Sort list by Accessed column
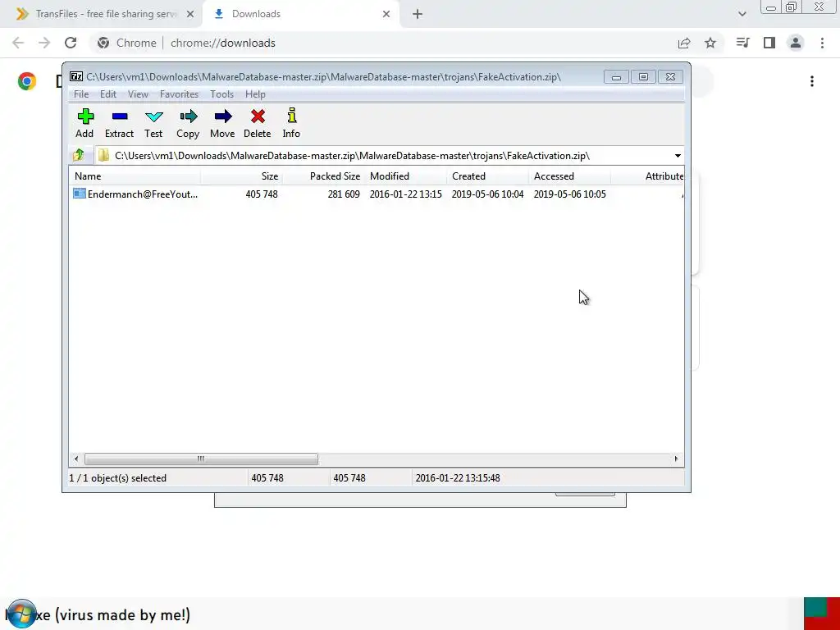The image size is (840, 630). (569, 176)
